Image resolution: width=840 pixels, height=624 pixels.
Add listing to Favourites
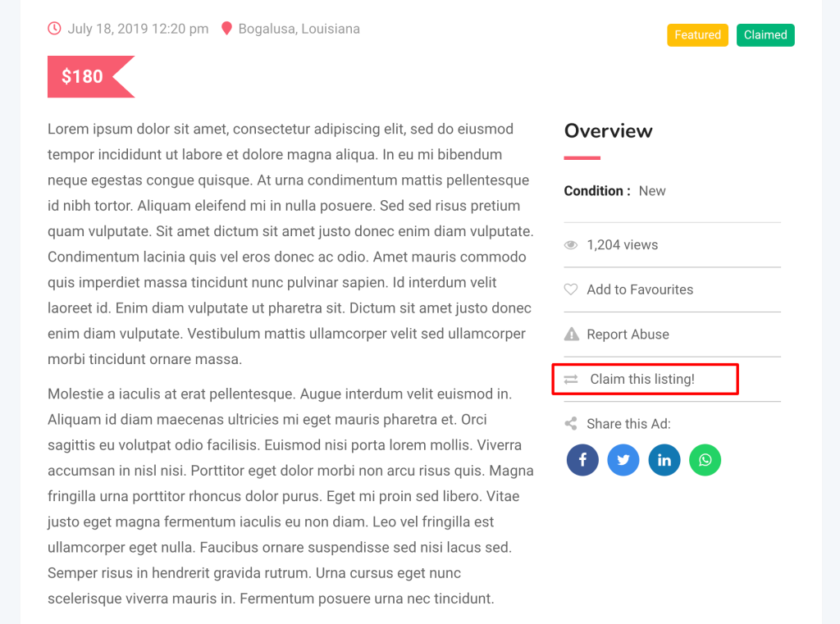[640, 289]
